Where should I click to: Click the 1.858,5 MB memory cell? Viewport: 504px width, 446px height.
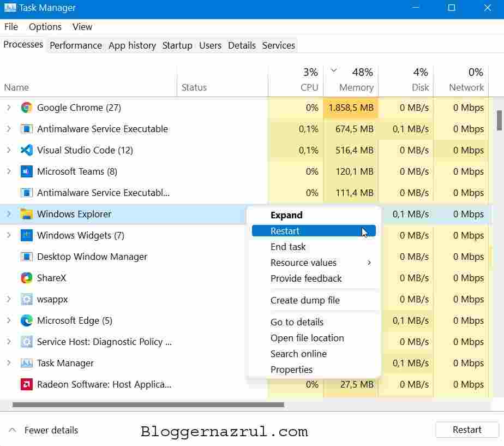pos(351,108)
